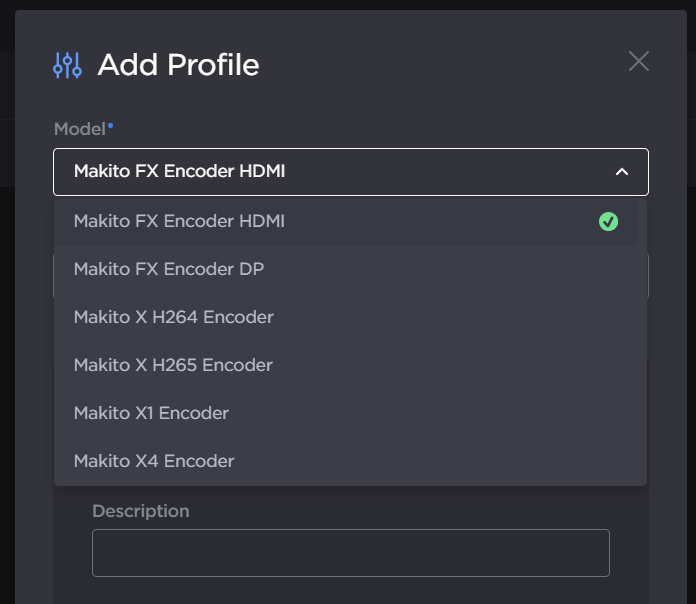Select Makito X4 Encoder model
The width and height of the screenshot is (696, 604).
point(154,461)
